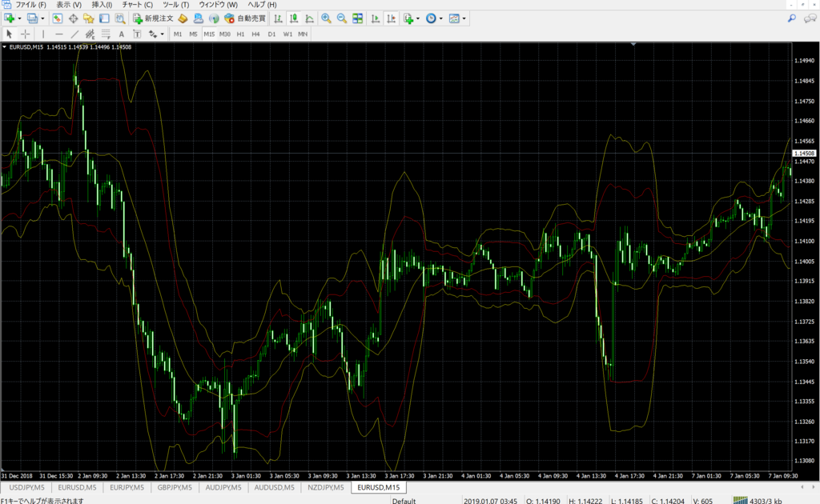Switch timeframe to M30
Image resolution: width=820 pixels, height=504 pixels.
[x=225, y=34]
